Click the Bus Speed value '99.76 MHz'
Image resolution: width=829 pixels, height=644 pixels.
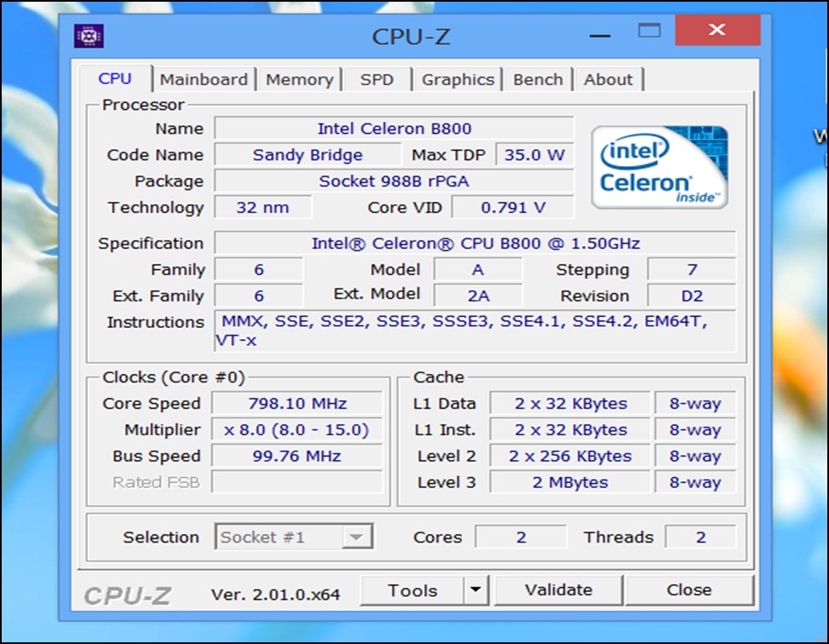[x=297, y=456]
